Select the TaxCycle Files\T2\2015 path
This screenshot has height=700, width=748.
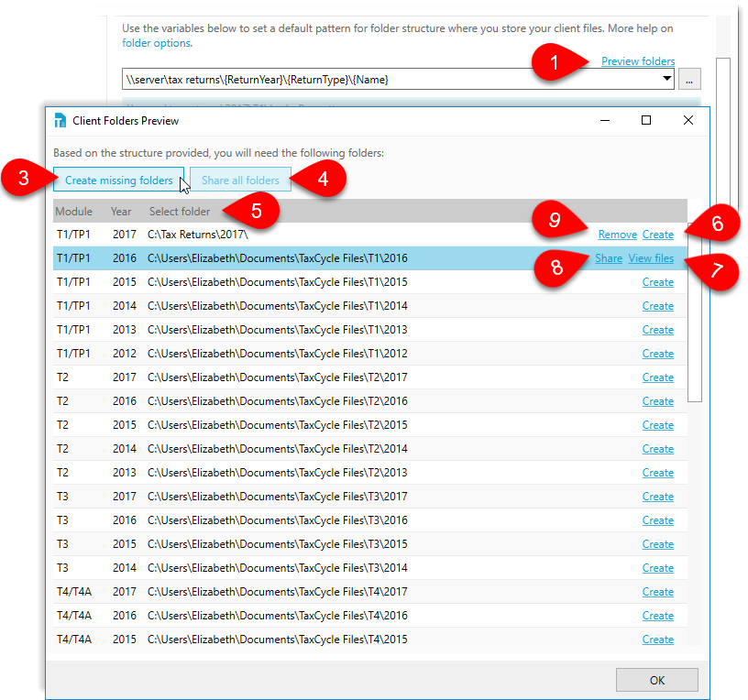coord(278,425)
